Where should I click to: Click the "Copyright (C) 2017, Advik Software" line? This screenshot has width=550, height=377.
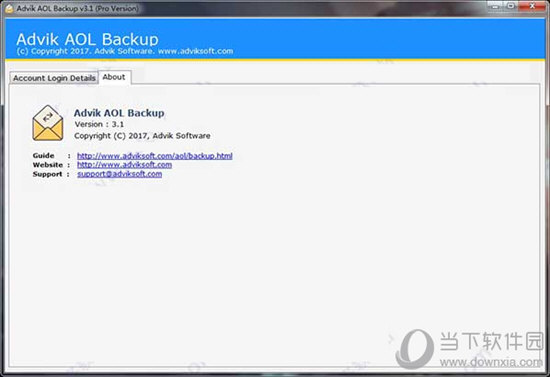142,136
